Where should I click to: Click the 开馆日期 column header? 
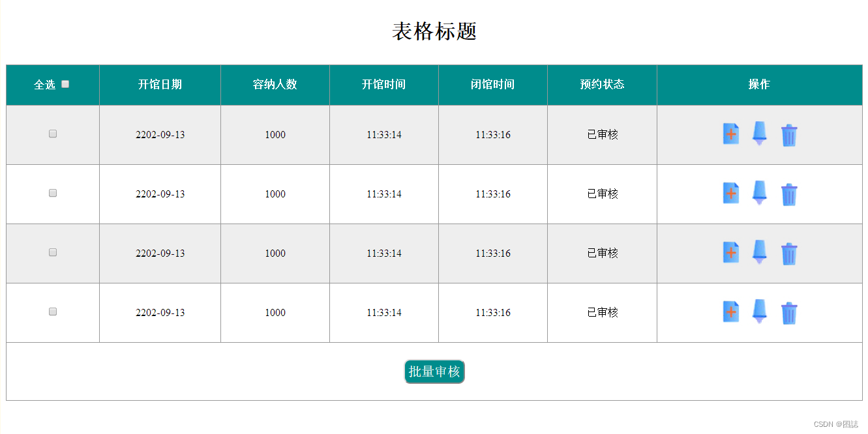[x=160, y=84]
